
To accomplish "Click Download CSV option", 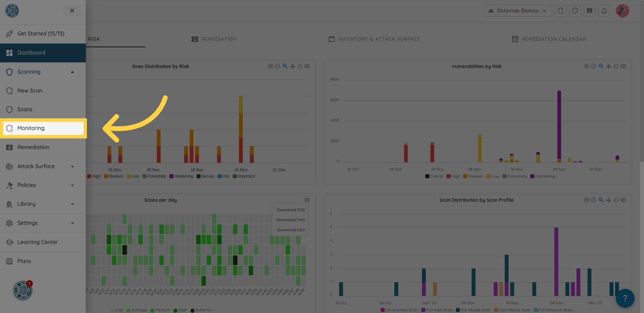I will point(291,230).
